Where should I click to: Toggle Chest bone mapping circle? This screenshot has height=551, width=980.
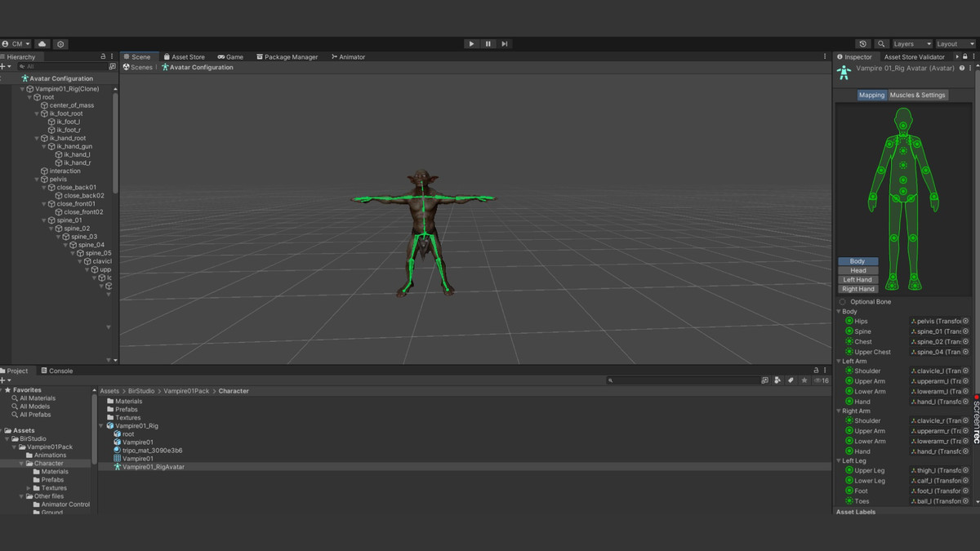click(x=849, y=342)
